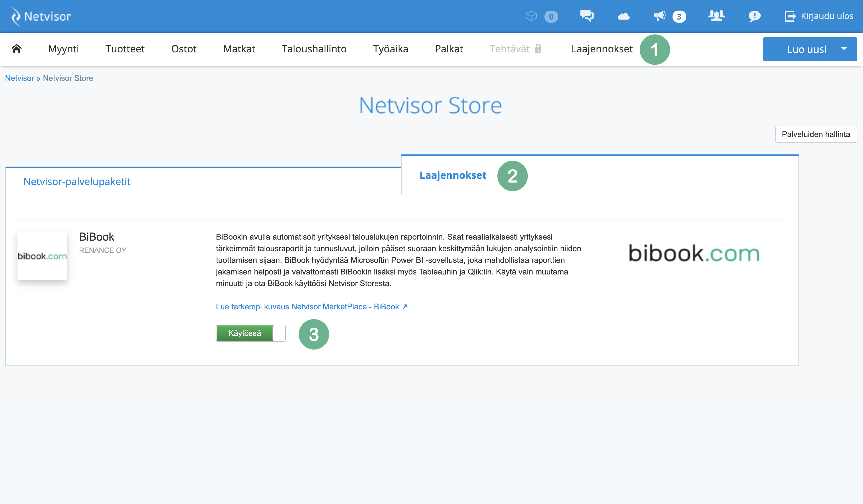The image size is (863, 504).
Task: Click the announcements count badge showing 3
Action: pyautogui.click(x=679, y=16)
